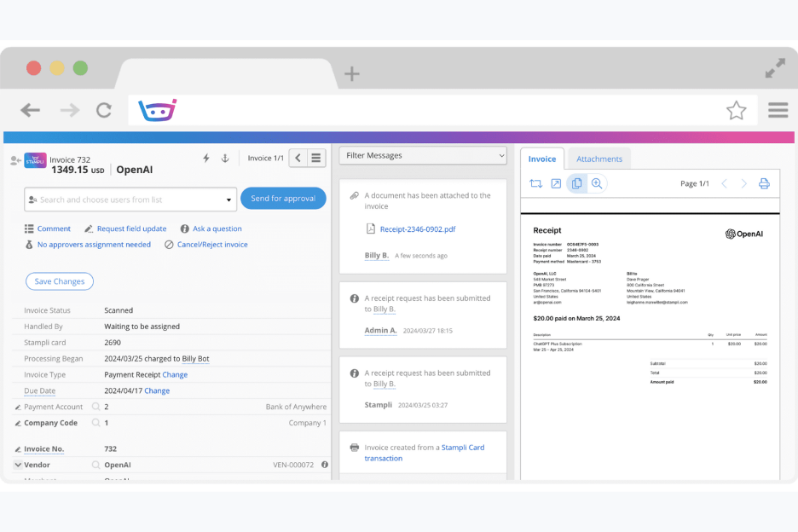
Task: Reload the page with refresh icon
Action: coord(104,110)
